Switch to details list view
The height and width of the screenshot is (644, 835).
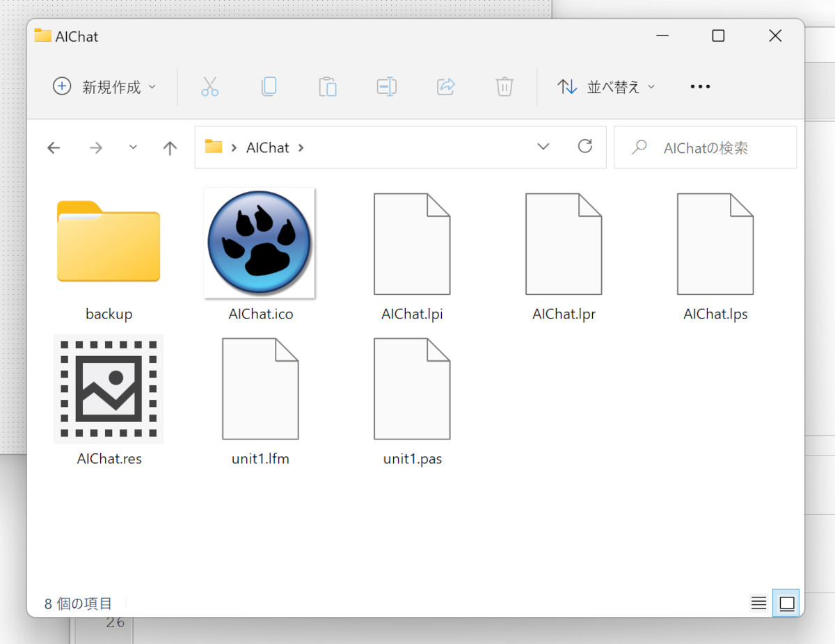pos(759,603)
